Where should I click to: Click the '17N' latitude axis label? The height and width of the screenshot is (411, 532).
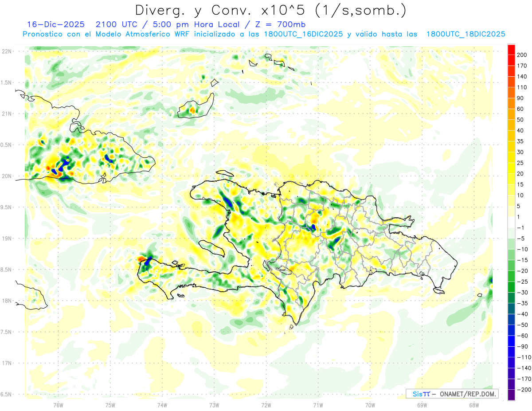coord(6,363)
